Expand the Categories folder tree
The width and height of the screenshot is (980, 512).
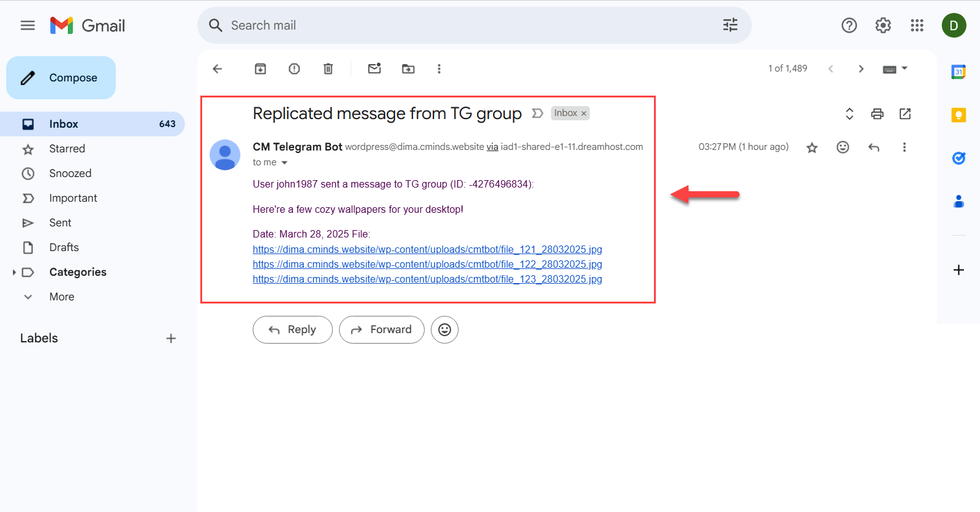point(14,272)
